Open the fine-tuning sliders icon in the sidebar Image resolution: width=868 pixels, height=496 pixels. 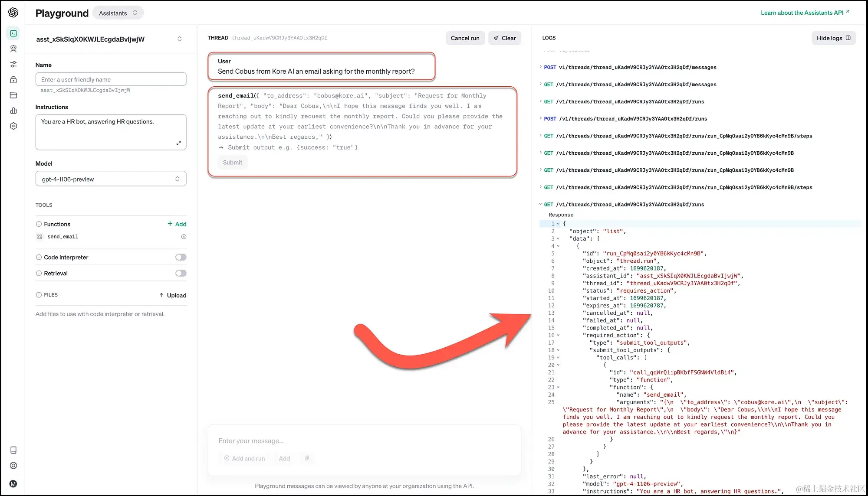[x=13, y=64]
